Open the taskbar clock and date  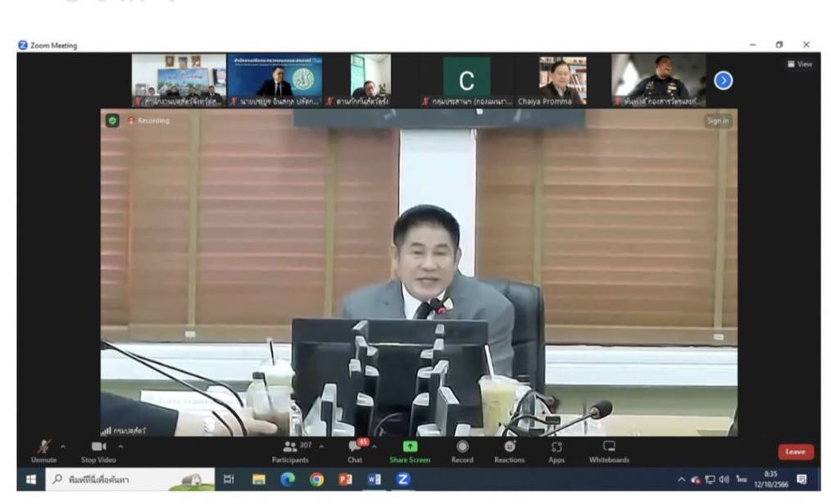[771, 479]
